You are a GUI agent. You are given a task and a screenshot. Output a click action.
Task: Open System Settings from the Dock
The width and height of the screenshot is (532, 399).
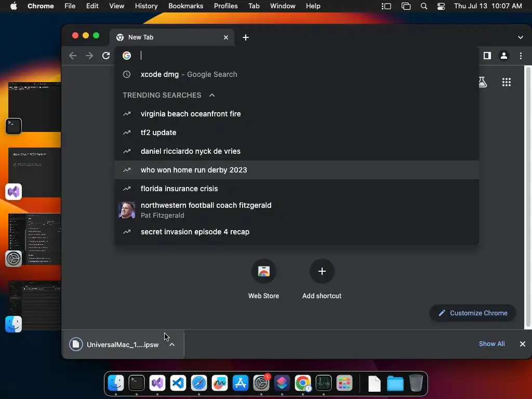click(x=261, y=383)
